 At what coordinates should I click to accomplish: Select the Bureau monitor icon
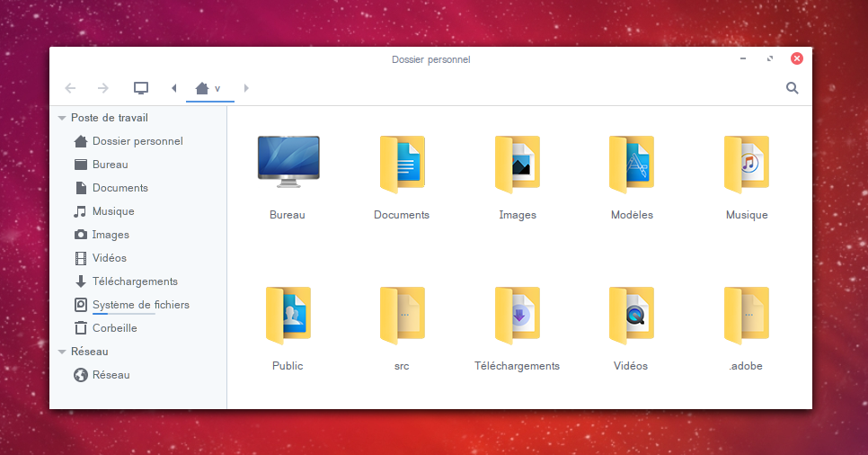(x=288, y=161)
